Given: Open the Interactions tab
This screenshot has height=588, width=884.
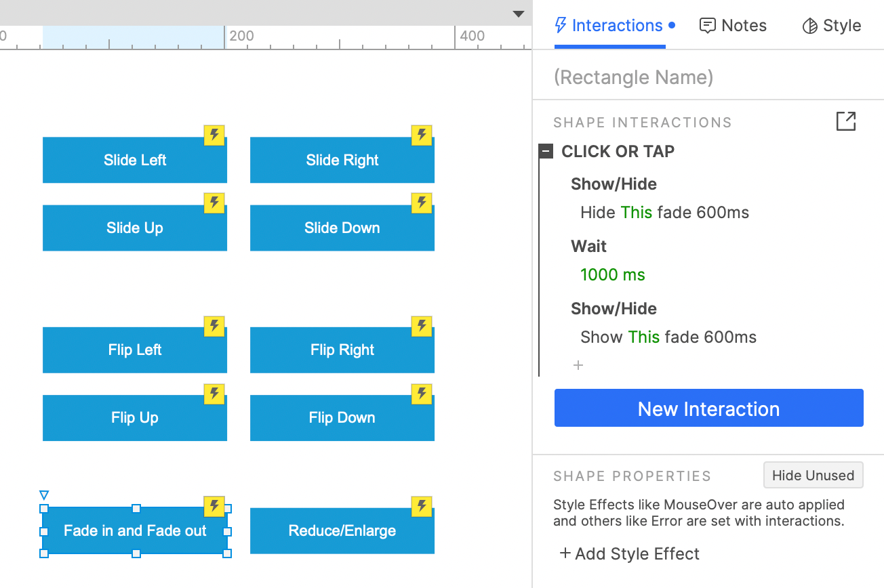Looking at the screenshot, I should 609,26.
